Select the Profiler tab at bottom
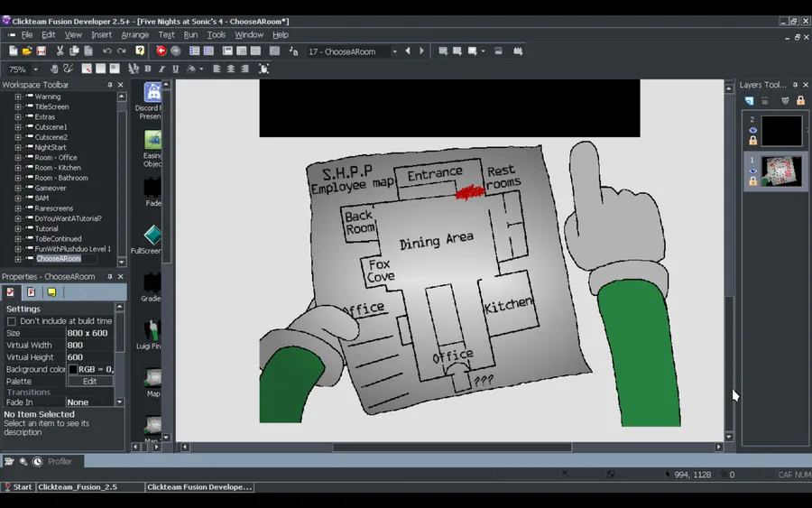This screenshot has width=812, height=508. coord(60,461)
